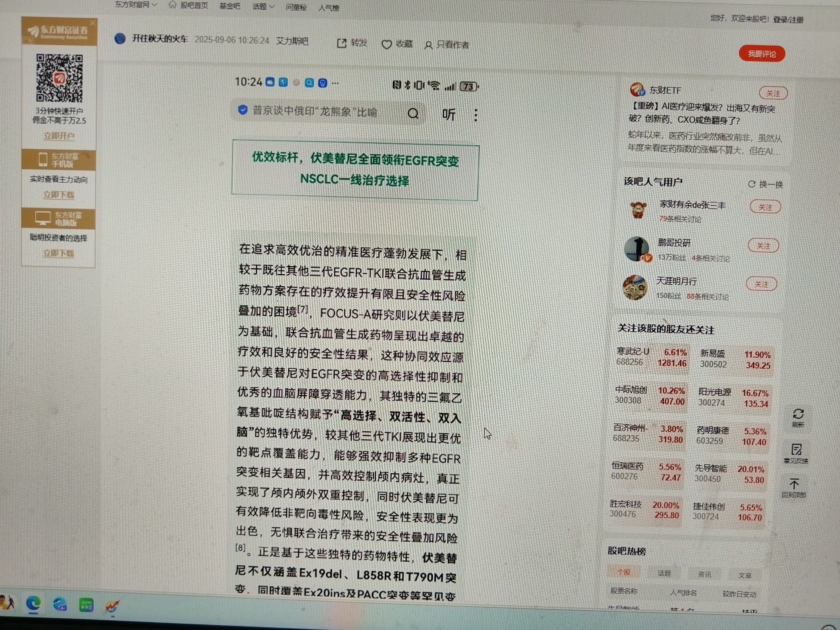
Task: Click 79条相关讨论 under 家财有余de张三丰
Action: click(x=680, y=219)
